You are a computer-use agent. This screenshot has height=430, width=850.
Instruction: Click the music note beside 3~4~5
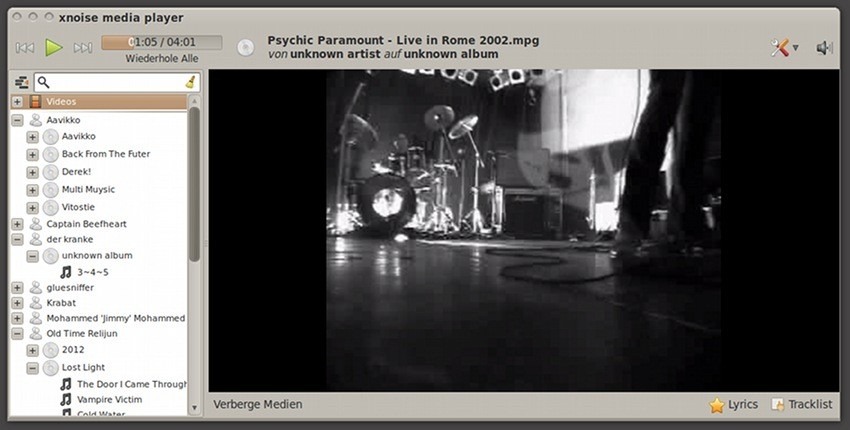[x=66, y=272]
